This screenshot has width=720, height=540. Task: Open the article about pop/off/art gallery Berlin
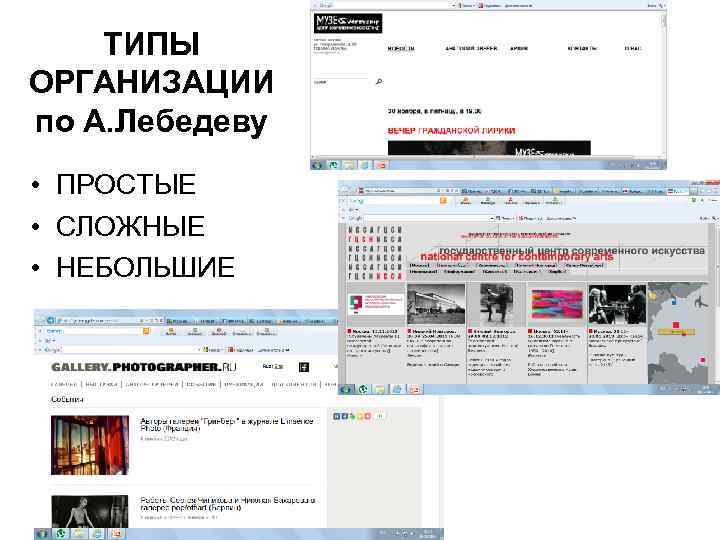[228, 504]
